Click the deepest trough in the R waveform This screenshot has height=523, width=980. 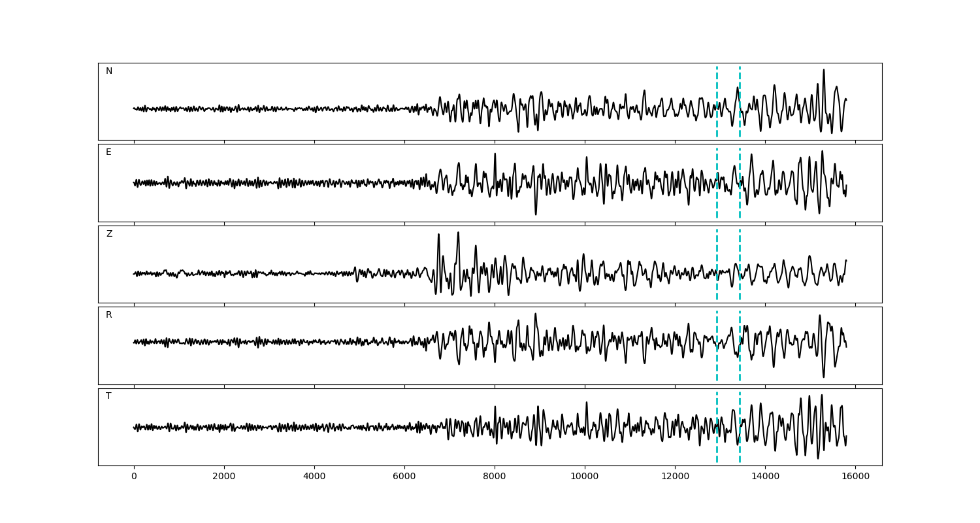823,377
